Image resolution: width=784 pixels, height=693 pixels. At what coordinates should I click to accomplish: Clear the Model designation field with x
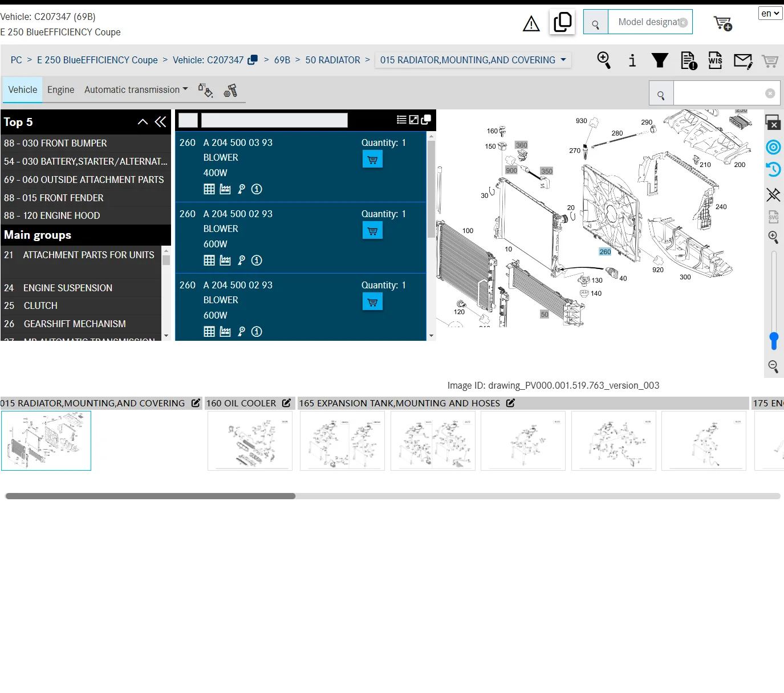coord(683,23)
